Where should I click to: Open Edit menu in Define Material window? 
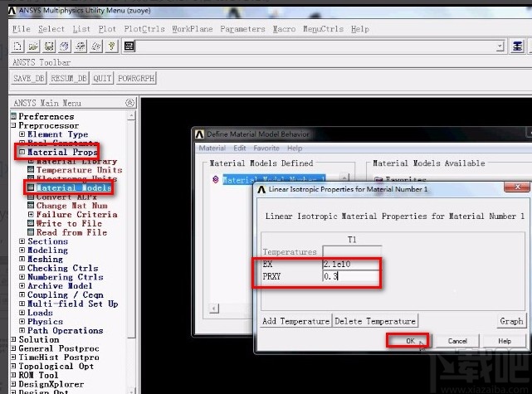240,148
